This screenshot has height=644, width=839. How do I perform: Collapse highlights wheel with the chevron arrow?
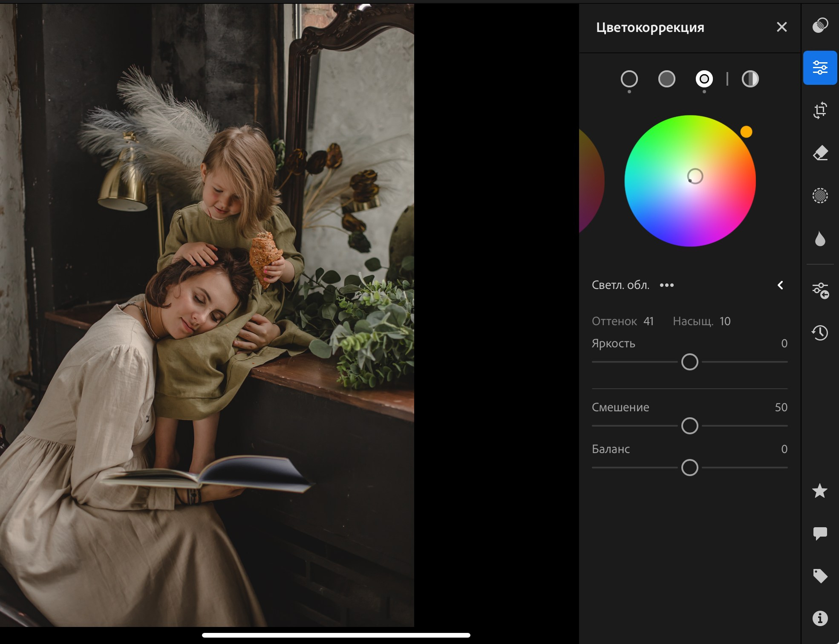[x=780, y=285]
